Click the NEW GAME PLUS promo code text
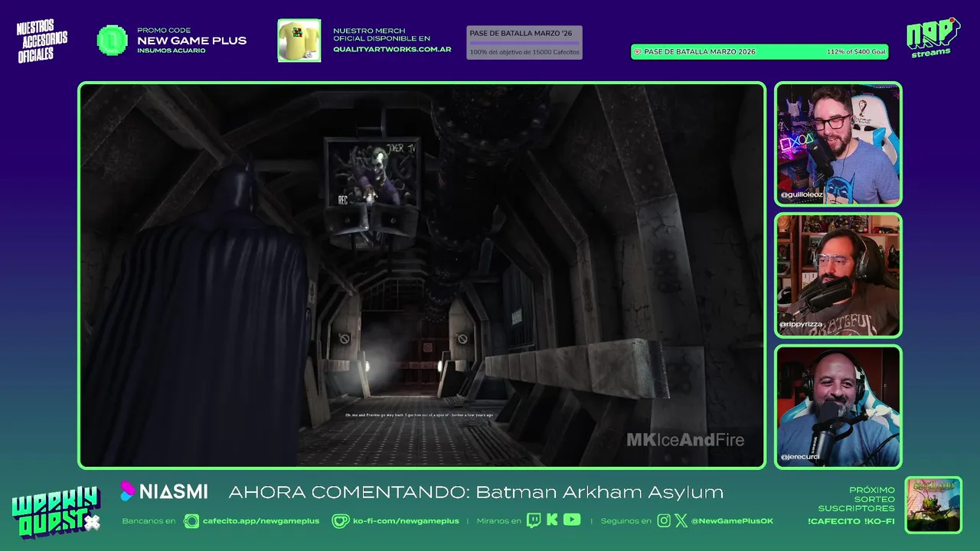This screenshot has height=551, width=980. pyautogui.click(x=192, y=41)
